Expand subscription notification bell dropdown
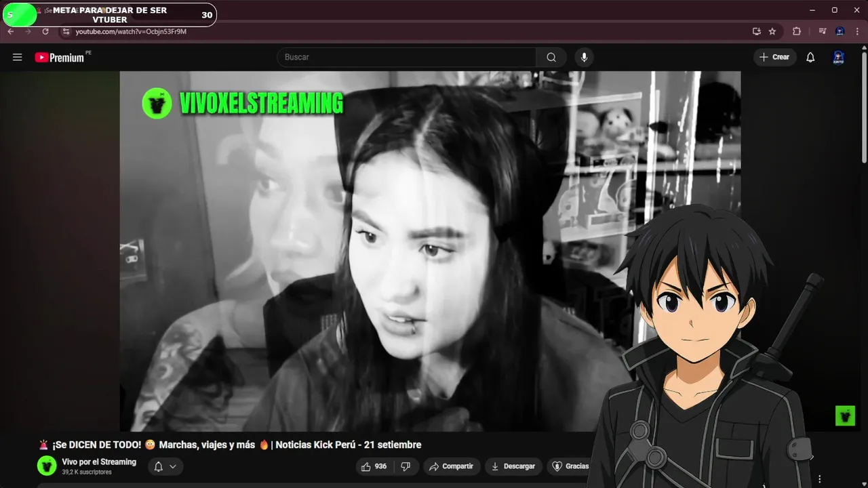Image resolution: width=868 pixels, height=488 pixels. 165,466
